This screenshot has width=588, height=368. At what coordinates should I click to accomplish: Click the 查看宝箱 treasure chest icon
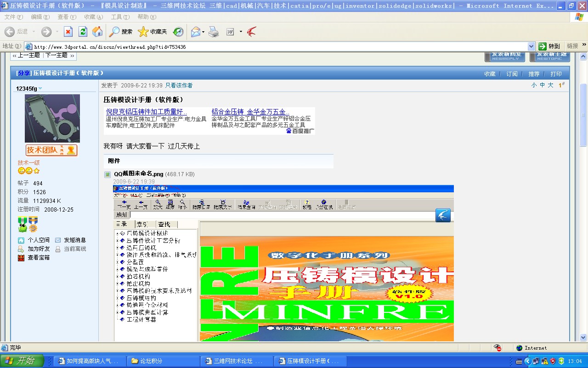pyautogui.click(x=21, y=258)
